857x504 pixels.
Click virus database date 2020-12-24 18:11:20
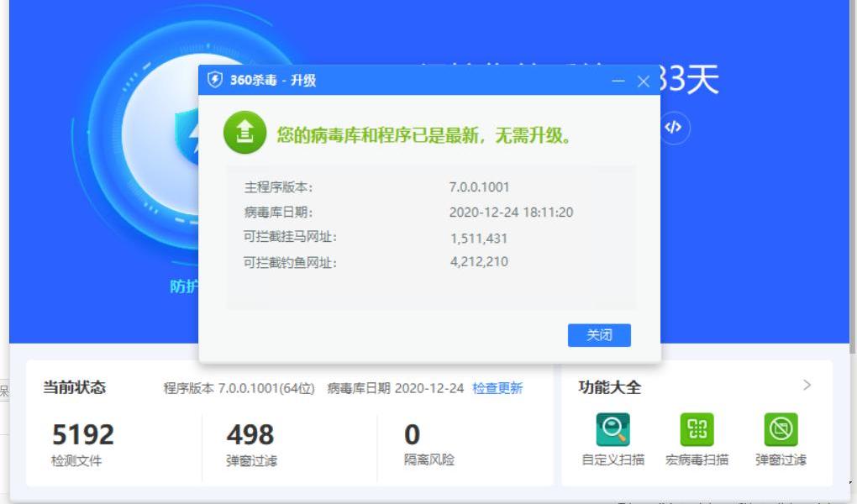(x=511, y=212)
